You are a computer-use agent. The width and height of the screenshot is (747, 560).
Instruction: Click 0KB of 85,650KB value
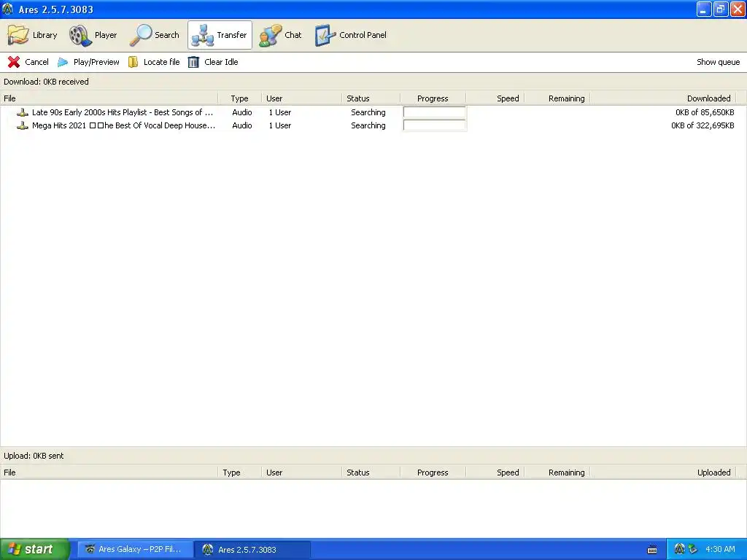[705, 112]
